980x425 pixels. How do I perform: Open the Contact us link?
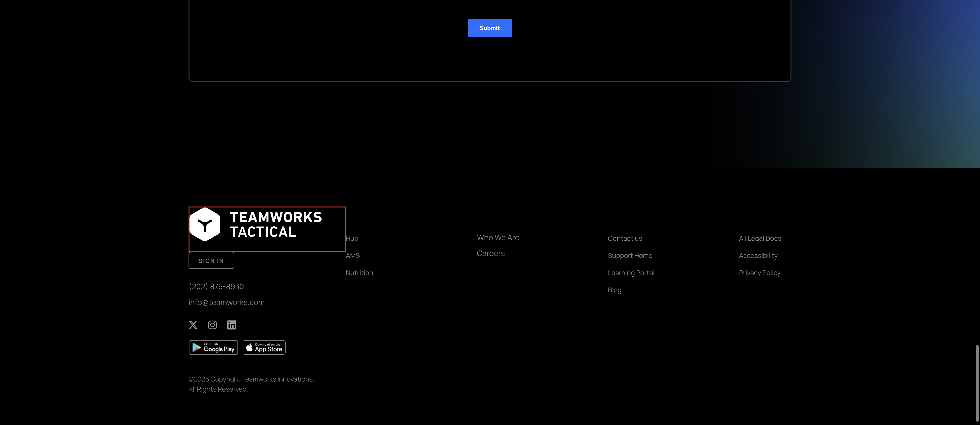click(x=625, y=238)
